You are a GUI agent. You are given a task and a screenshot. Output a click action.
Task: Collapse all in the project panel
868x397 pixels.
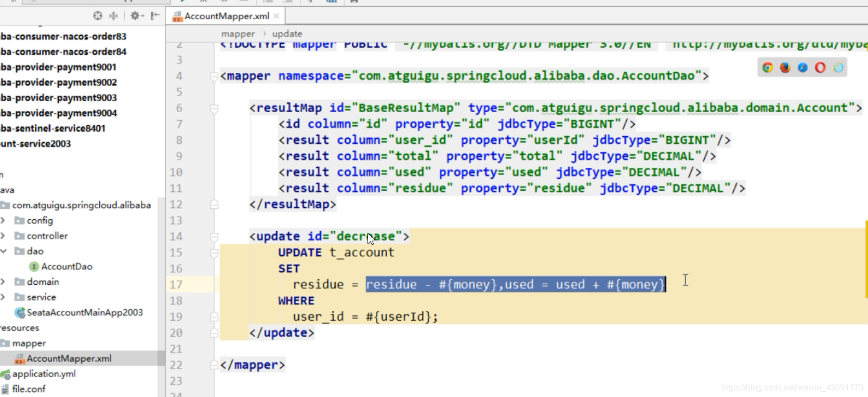pos(113,16)
